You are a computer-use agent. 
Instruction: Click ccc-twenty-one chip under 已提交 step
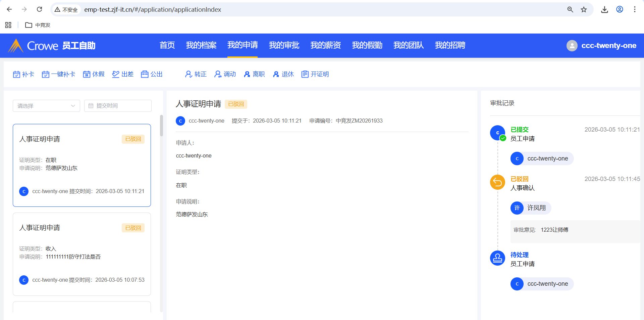pyautogui.click(x=542, y=158)
